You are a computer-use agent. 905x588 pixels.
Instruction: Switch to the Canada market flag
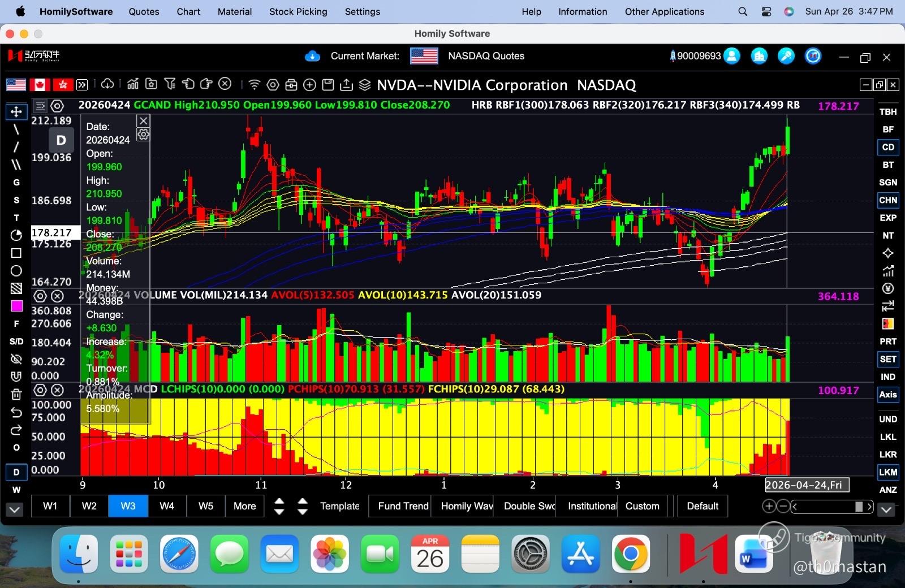pyautogui.click(x=40, y=85)
